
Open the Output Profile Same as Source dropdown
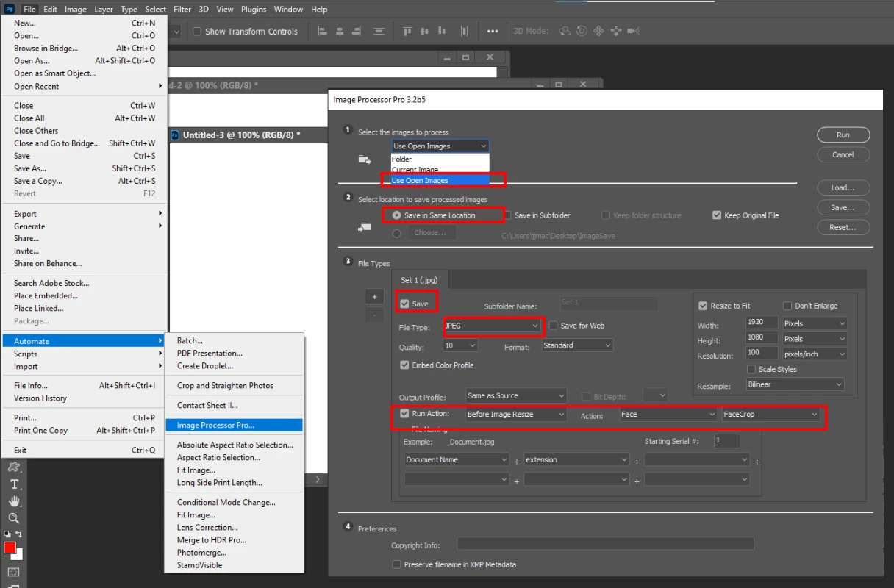pos(516,395)
